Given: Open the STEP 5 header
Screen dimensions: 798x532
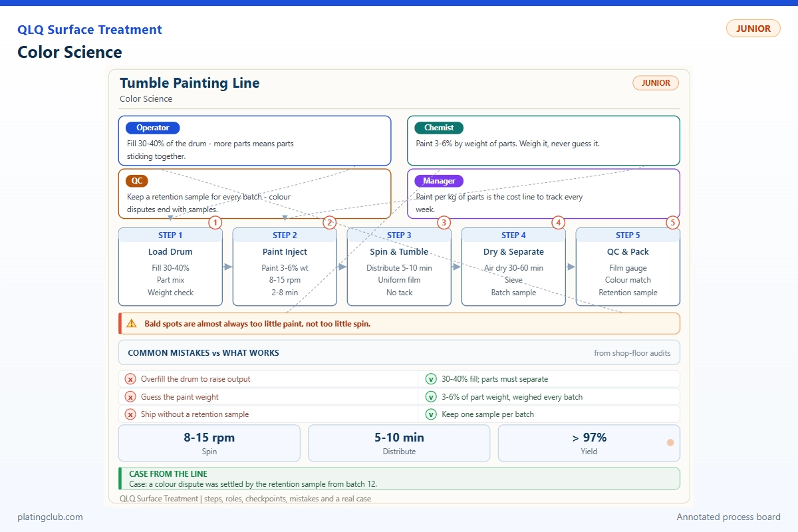Looking at the screenshot, I should (628, 235).
